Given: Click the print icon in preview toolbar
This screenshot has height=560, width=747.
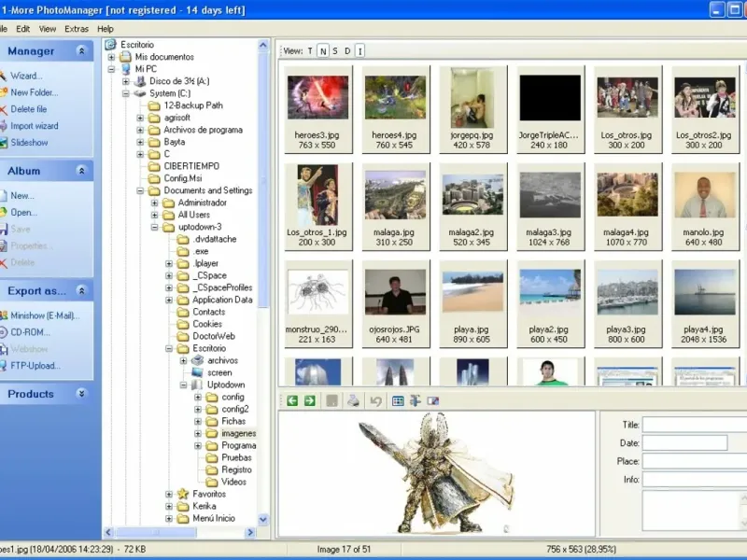Looking at the screenshot, I should [x=354, y=400].
